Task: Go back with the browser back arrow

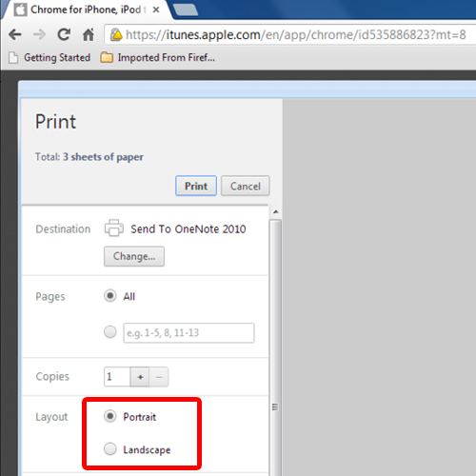Action: [15, 34]
